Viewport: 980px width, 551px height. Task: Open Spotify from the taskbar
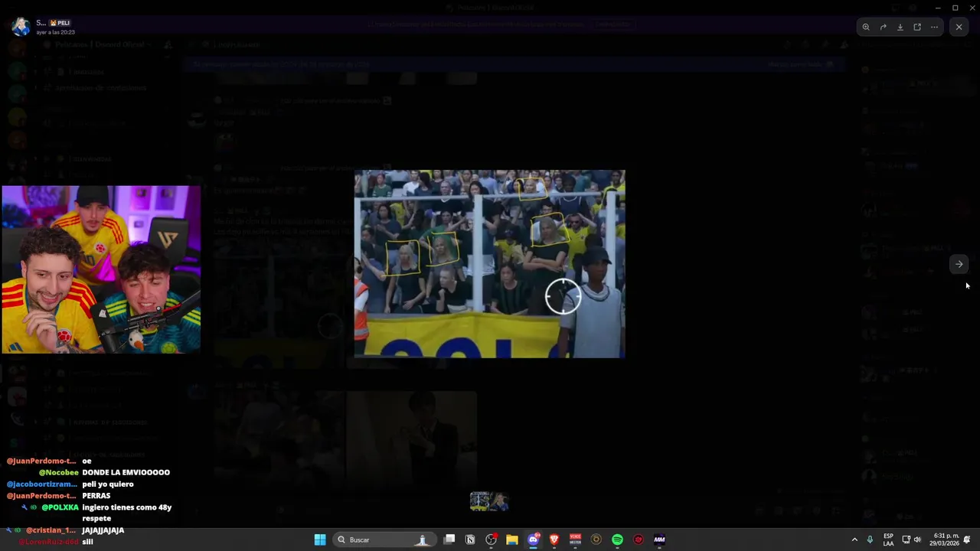pos(617,540)
